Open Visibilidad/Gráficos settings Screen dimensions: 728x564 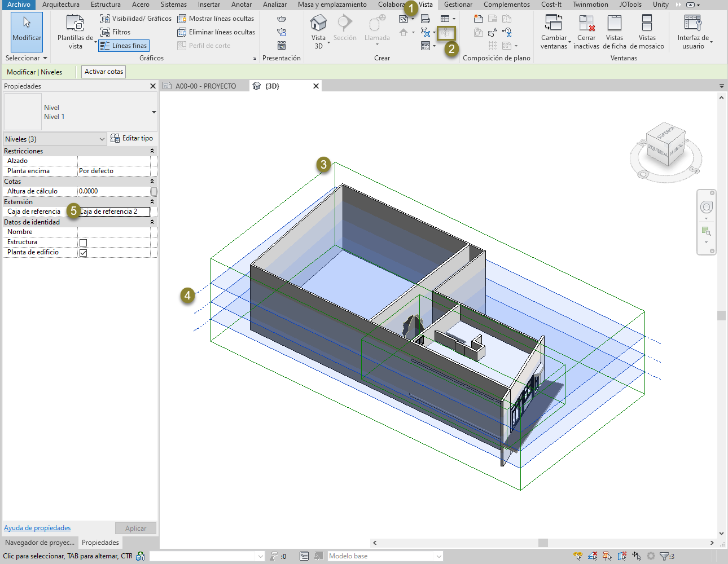click(136, 19)
